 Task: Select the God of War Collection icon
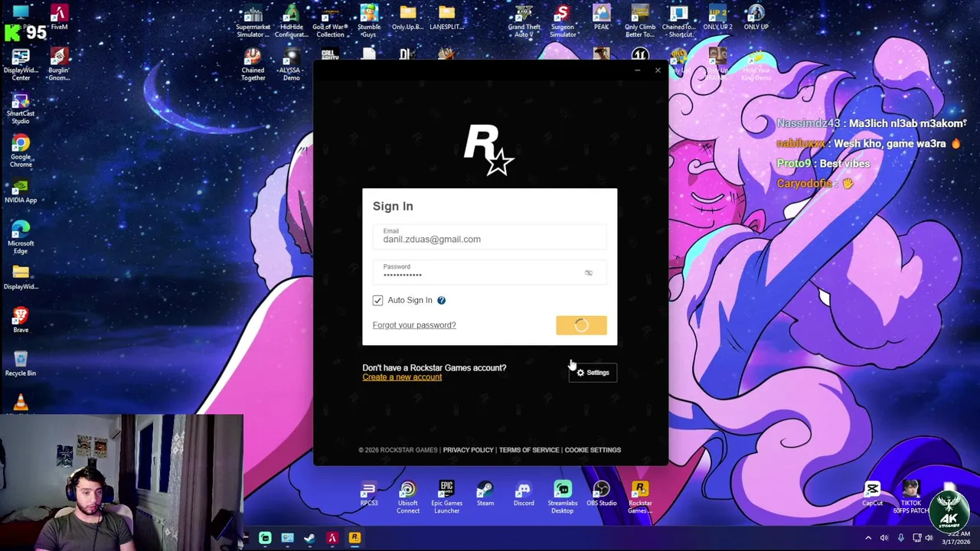coord(330,21)
